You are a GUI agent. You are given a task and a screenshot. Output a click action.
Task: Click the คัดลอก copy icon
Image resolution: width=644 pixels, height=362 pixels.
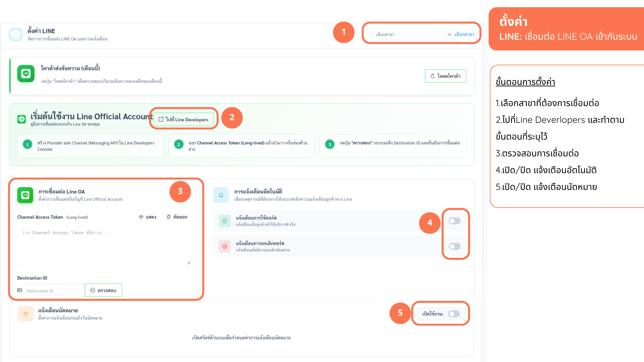[x=169, y=217]
